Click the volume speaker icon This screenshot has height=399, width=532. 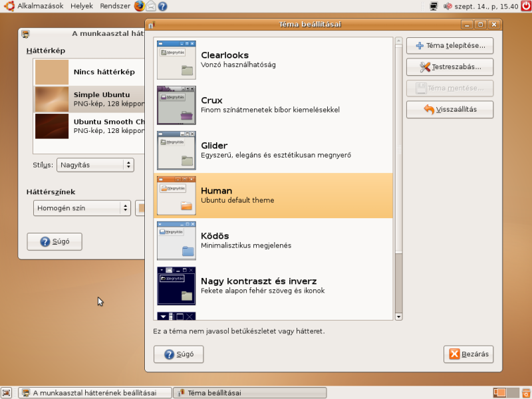(x=448, y=7)
